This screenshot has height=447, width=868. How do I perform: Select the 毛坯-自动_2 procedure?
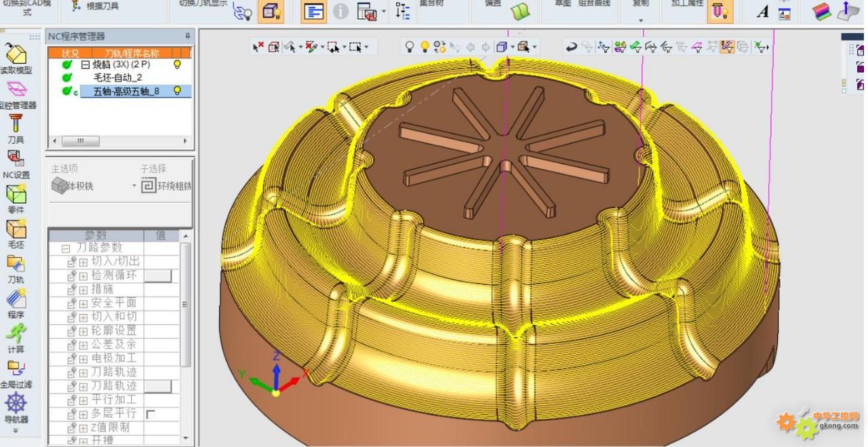(117, 77)
